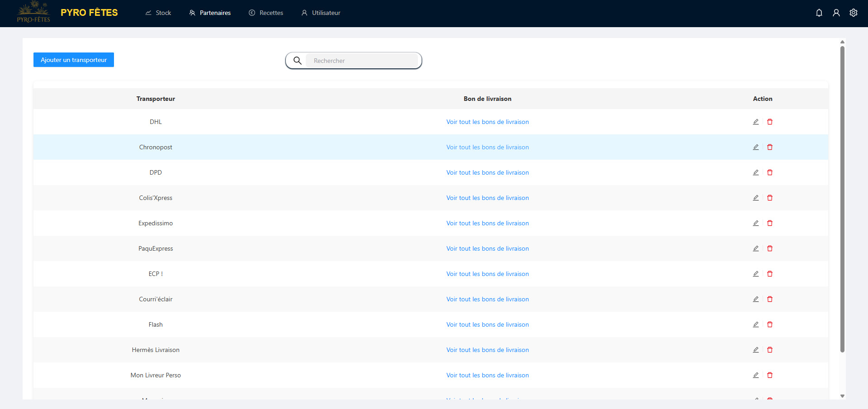Image resolution: width=868 pixels, height=409 pixels.
Task: Focus the Rechercher search field
Action: pos(362,61)
